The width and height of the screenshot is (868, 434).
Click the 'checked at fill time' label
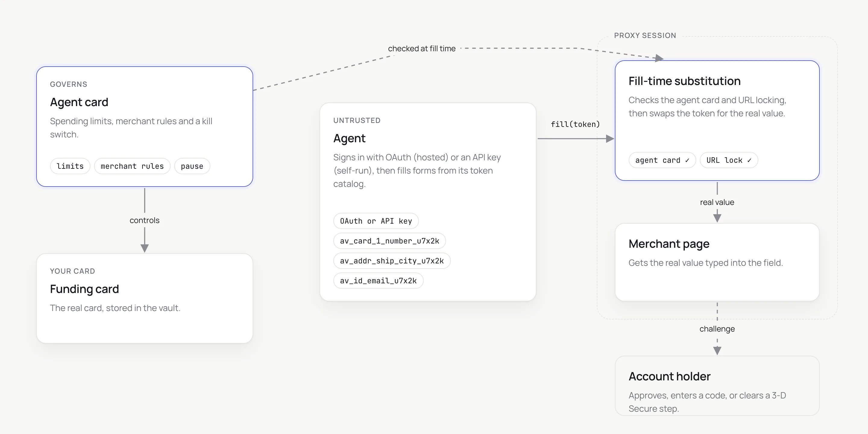[x=422, y=49]
